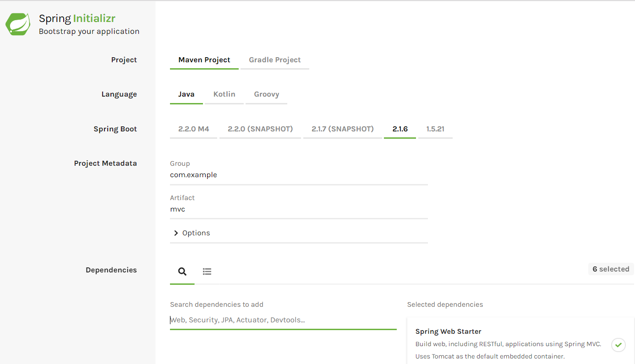Select Spring Boot 2.1.6
The height and width of the screenshot is (364, 635).
tap(400, 129)
